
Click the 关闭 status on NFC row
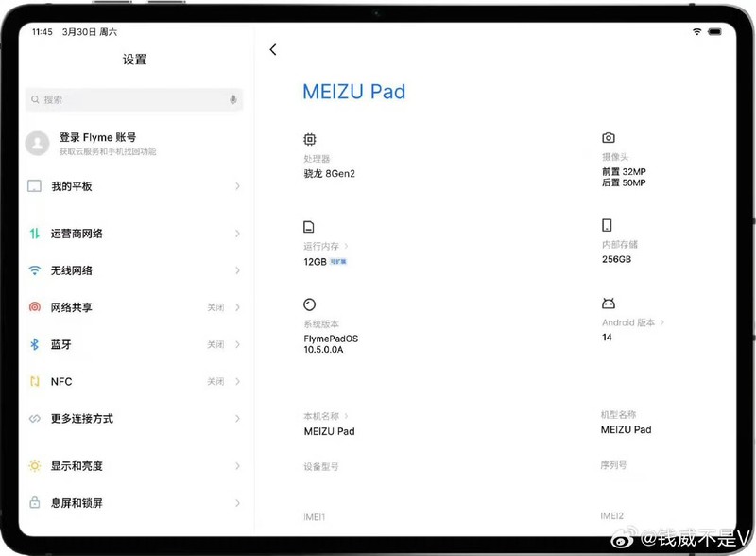215,382
